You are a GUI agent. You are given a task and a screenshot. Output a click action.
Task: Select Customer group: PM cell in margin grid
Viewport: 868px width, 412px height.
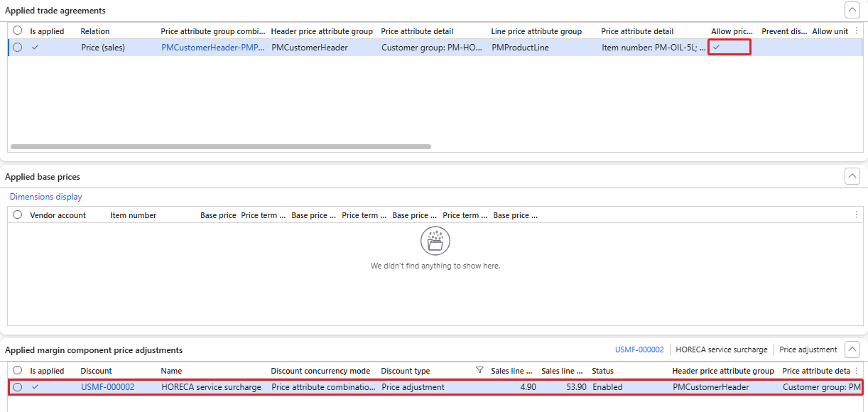822,387
